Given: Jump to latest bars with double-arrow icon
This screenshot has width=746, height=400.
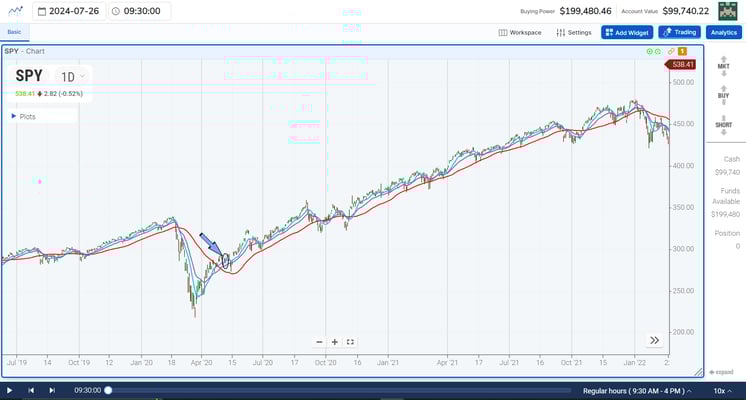Looking at the screenshot, I should [654, 340].
